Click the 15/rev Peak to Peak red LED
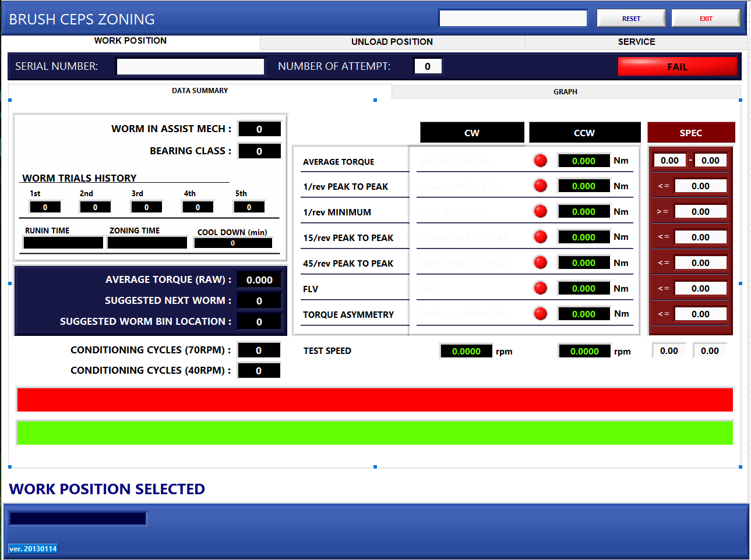 pos(540,237)
